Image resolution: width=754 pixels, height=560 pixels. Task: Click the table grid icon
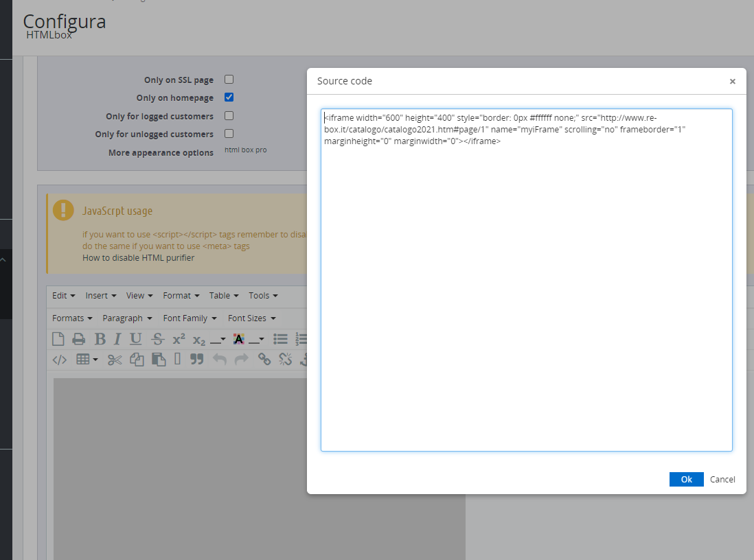[82, 359]
